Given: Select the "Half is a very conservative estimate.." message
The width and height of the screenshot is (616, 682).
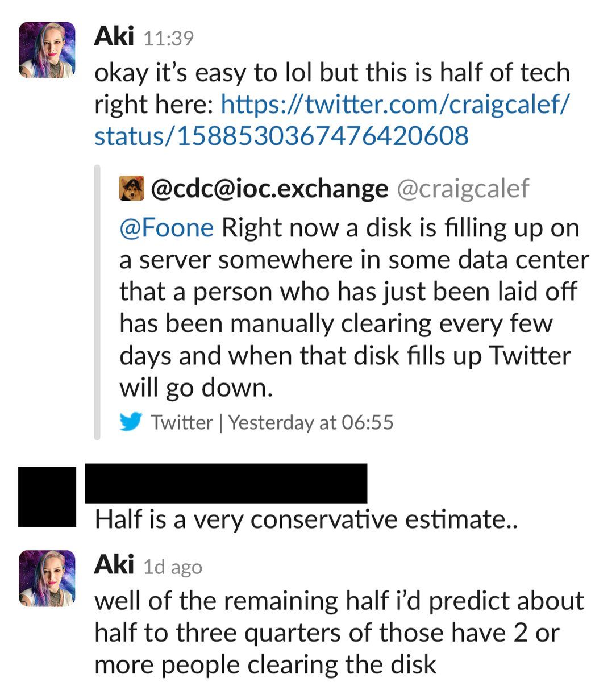Looking at the screenshot, I should pos(306,519).
